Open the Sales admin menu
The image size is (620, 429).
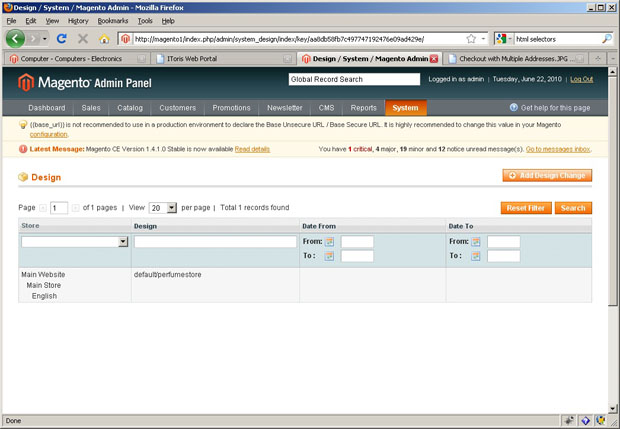(91, 108)
